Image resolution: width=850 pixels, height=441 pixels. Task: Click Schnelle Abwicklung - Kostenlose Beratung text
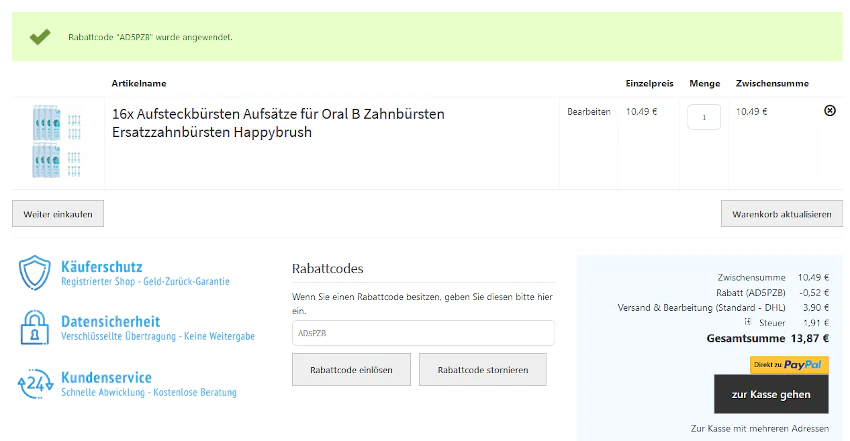149,392
